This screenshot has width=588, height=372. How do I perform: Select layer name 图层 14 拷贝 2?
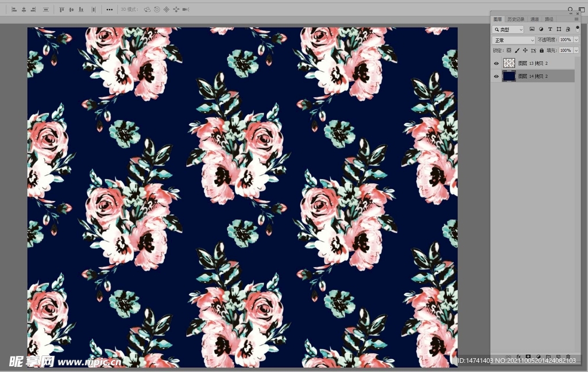533,76
